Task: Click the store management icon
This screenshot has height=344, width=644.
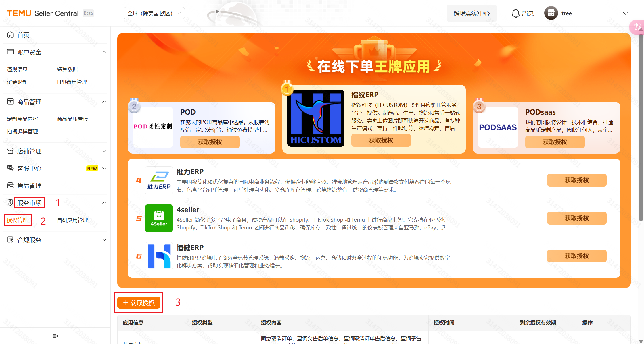Action: tap(10, 151)
